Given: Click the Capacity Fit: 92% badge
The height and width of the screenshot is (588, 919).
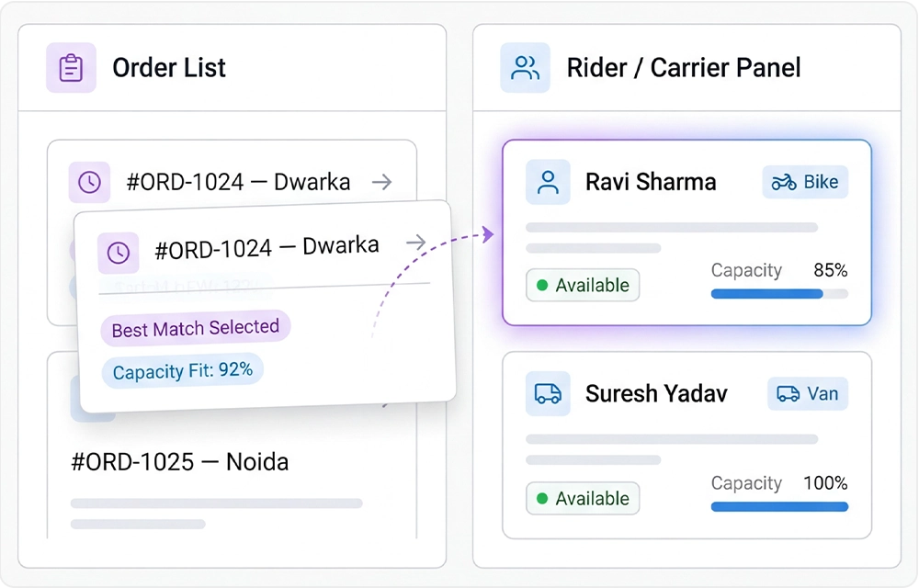Looking at the screenshot, I should tap(182, 371).
